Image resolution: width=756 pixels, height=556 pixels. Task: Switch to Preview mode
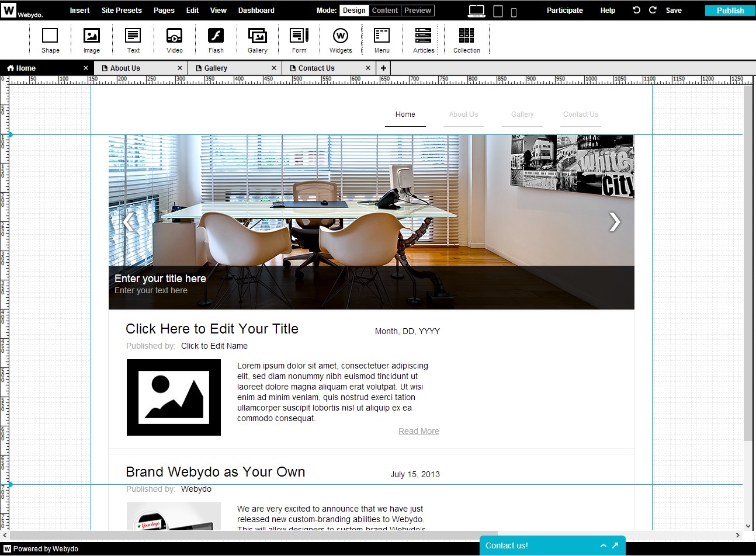pyautogui.click(x=418, y=11)
